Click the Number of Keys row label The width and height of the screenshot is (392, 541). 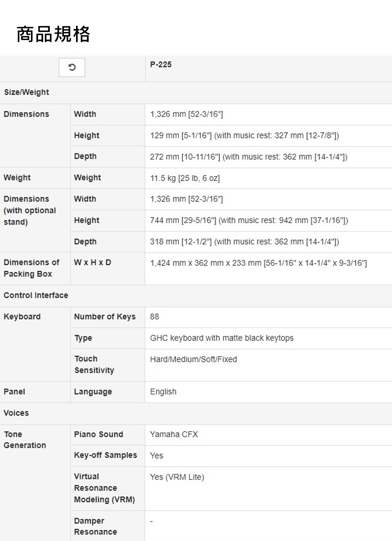tap(105, 317)
